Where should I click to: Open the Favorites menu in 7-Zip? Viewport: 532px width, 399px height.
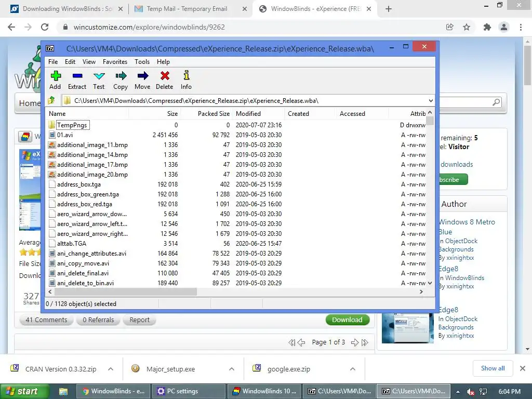[x=115, y=62]
